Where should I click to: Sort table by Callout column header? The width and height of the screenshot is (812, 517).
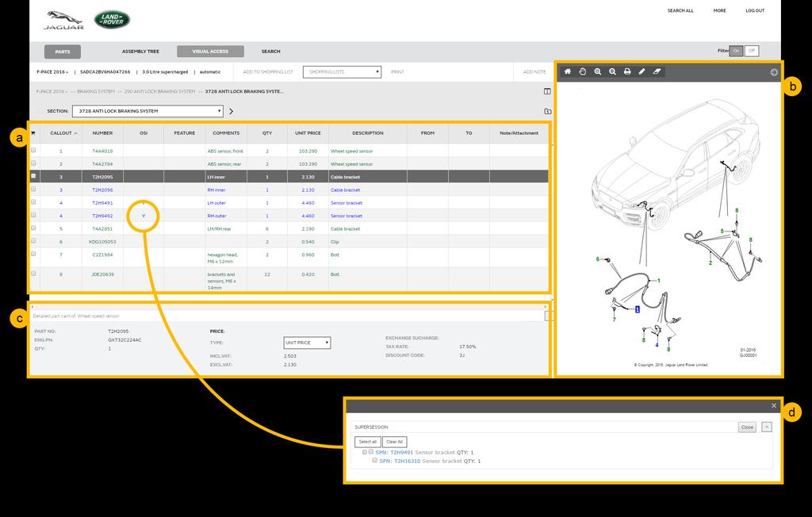tap(61, 133)
